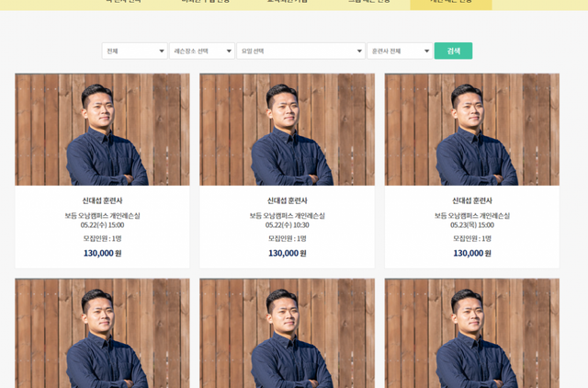Click 130,000 원 price in middle card
This screenshot has height=388, width=588.
(287, 253)
